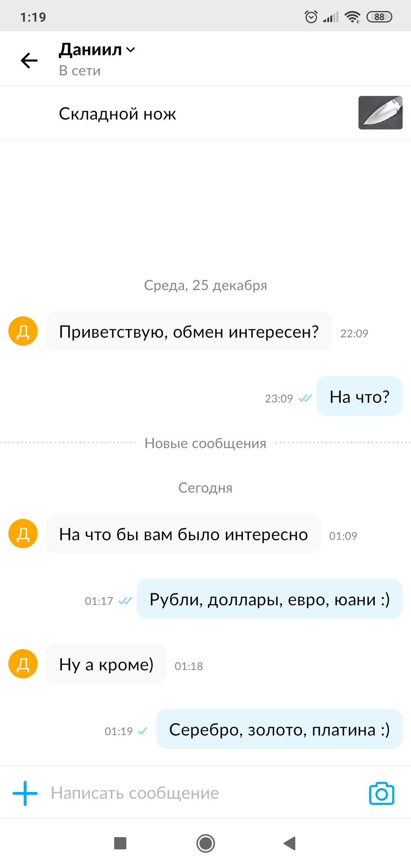
Task: Open the folding knife listing thumbnail
Action: 380,113
